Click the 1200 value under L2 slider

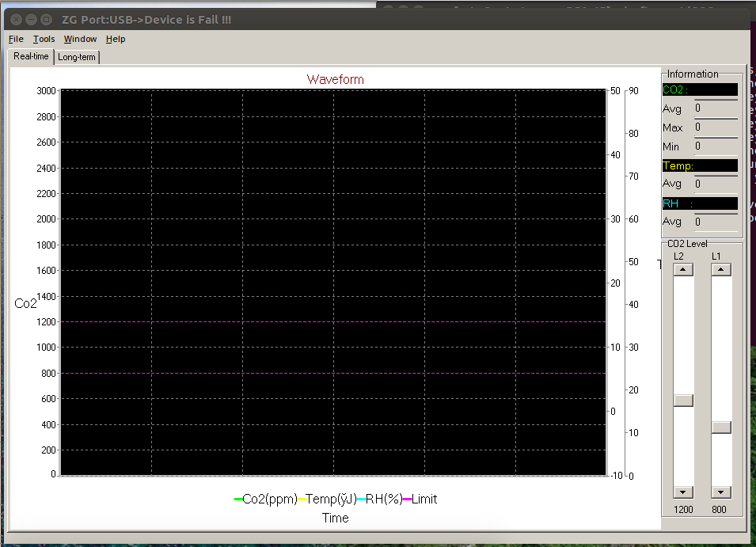click(x=683, y=510)
